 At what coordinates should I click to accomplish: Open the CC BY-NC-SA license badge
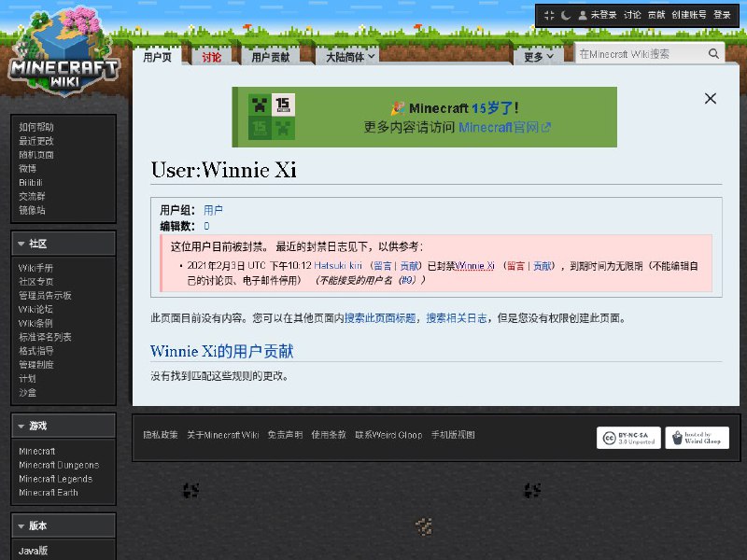[x=627, y=438]
